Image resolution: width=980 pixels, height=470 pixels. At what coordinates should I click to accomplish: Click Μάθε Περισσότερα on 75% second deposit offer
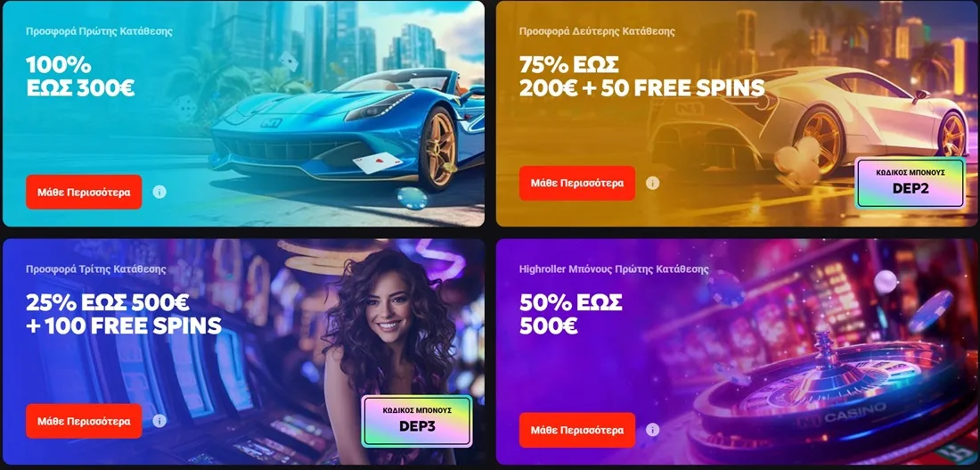577,183
